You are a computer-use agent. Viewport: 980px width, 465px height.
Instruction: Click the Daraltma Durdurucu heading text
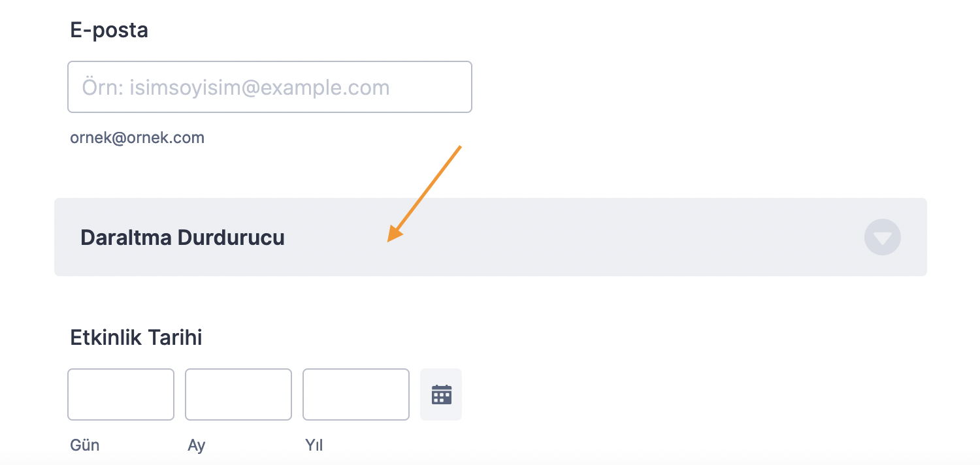pos(182,237)
